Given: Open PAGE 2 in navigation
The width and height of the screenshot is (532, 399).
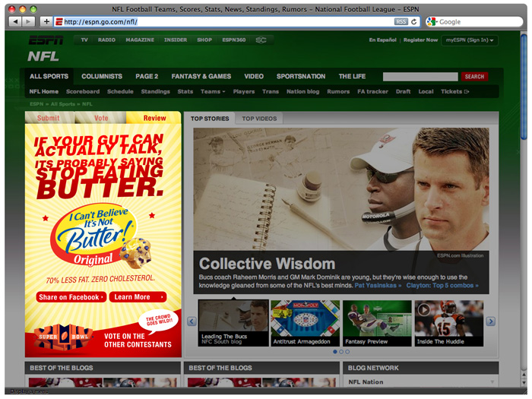Looking at the screenshot, I should [x=147, y=76].
